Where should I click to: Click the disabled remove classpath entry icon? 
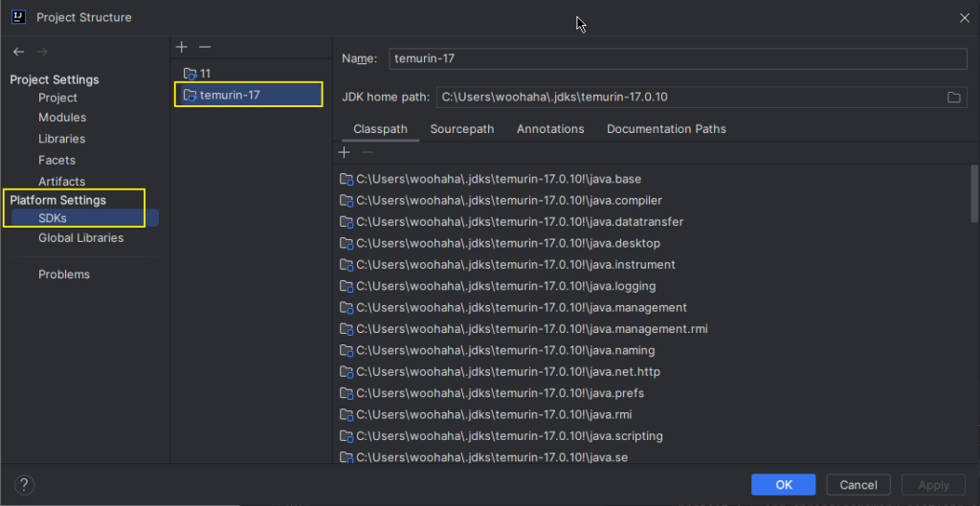367,152
